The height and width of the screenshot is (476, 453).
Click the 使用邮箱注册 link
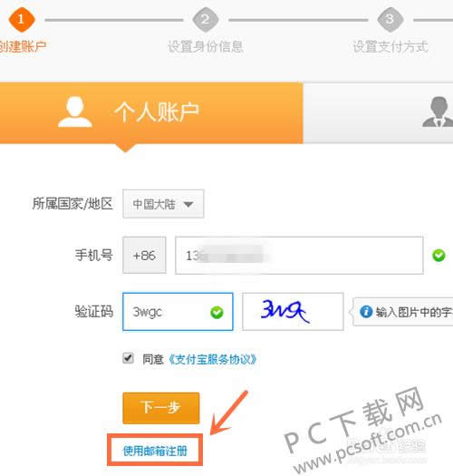coord(155,452)
